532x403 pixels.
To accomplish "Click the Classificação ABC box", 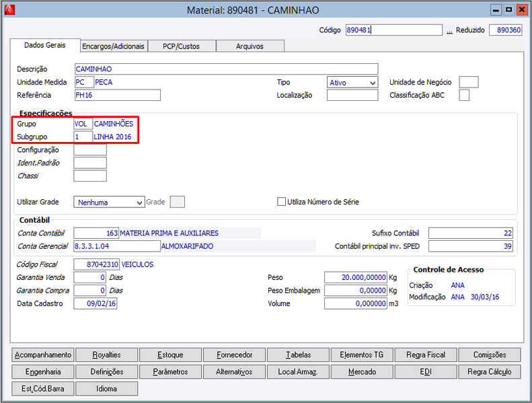I will click(464, 95).
